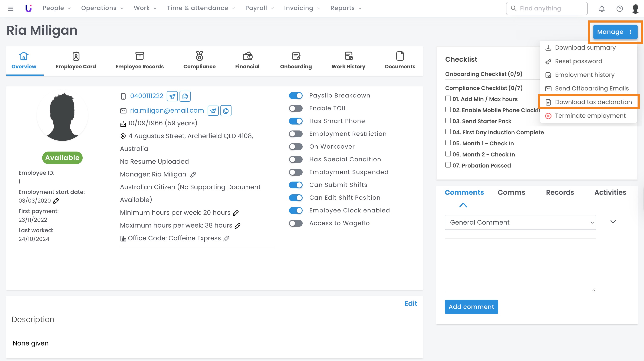Click the notifications bell icon
Screen dimensions: 644x361
tap(601, 9)
